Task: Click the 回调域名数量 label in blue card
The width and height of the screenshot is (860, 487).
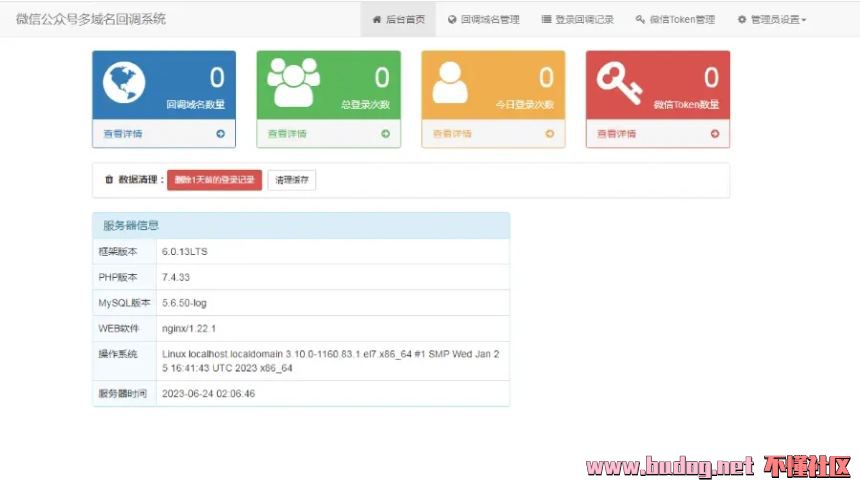Action: (196, 104)
